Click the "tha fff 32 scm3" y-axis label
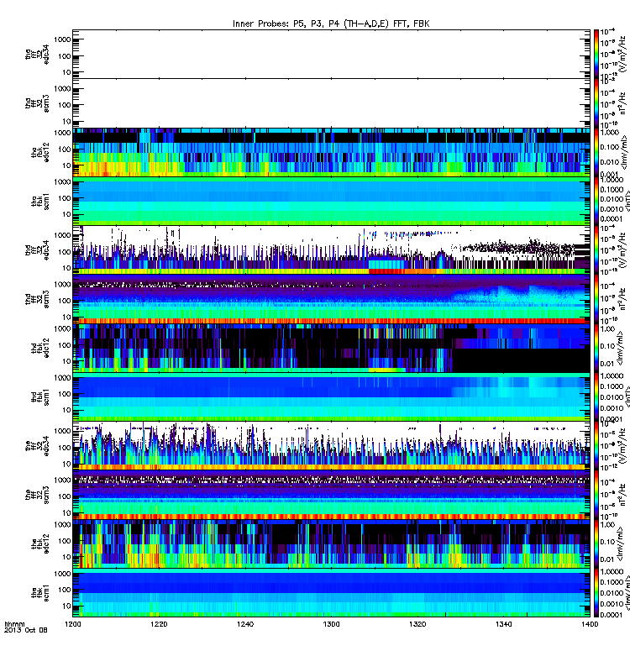The width and height of the screenshot is (630, 672). pyautogui.click(x=37, y=103)
